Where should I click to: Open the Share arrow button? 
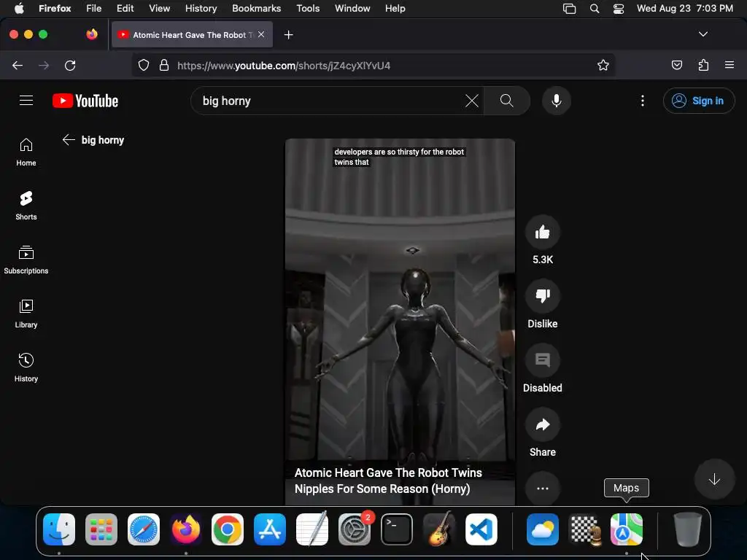(x=542, y=424)
